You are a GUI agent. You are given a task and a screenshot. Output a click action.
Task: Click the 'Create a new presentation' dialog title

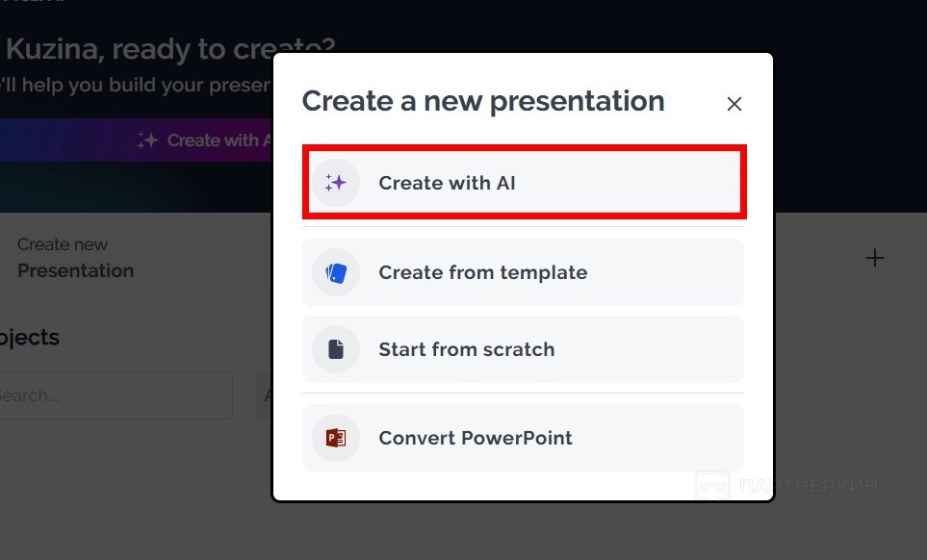click(x=483, y=101)
